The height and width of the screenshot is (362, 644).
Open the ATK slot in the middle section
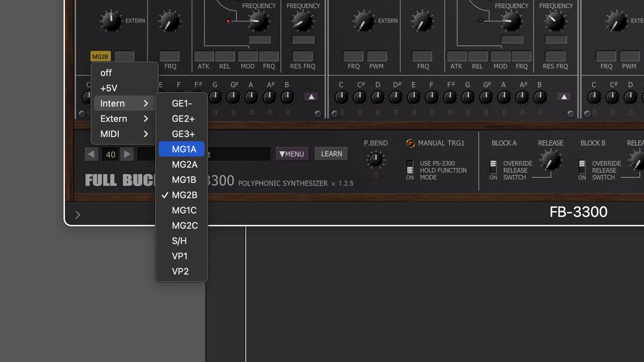(x=456, y=56)
